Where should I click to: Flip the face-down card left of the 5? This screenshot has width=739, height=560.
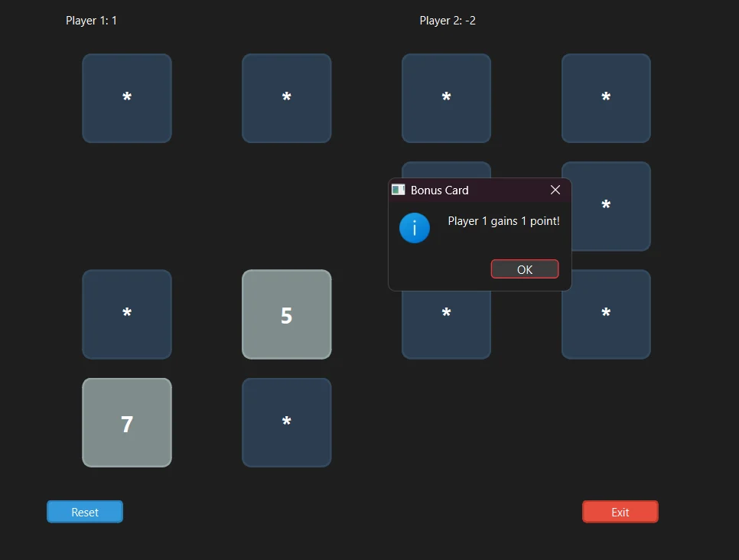[x=126, y=314]
